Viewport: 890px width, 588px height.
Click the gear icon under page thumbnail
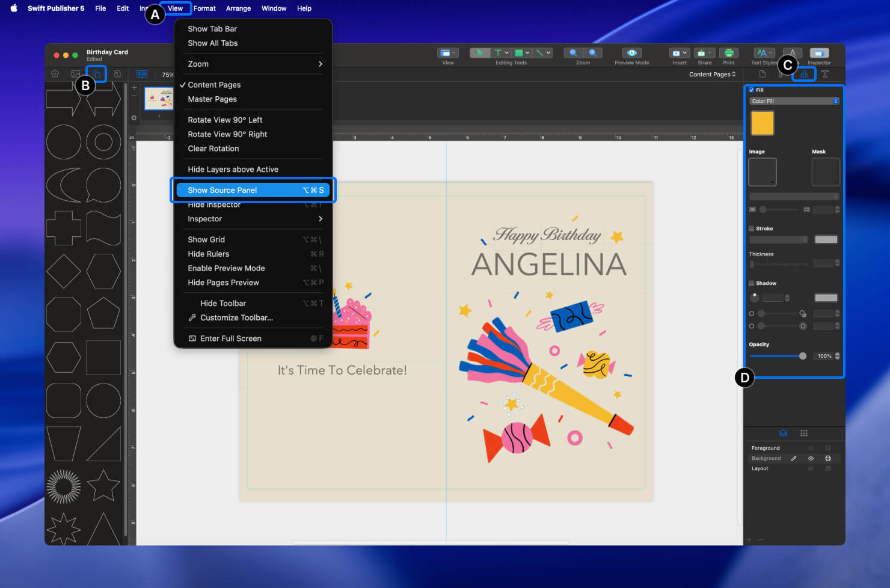[133, 117]
